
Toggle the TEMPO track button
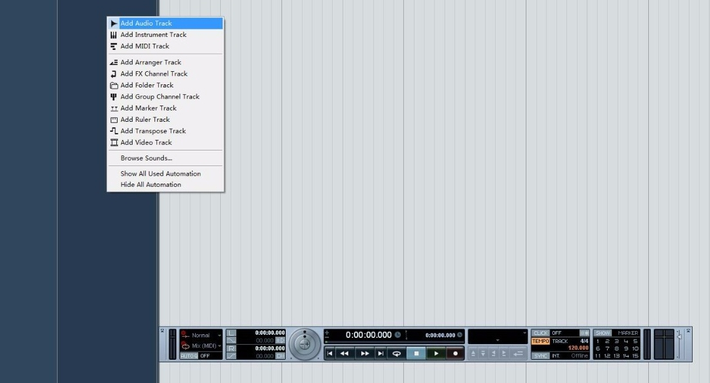point(541,341)
